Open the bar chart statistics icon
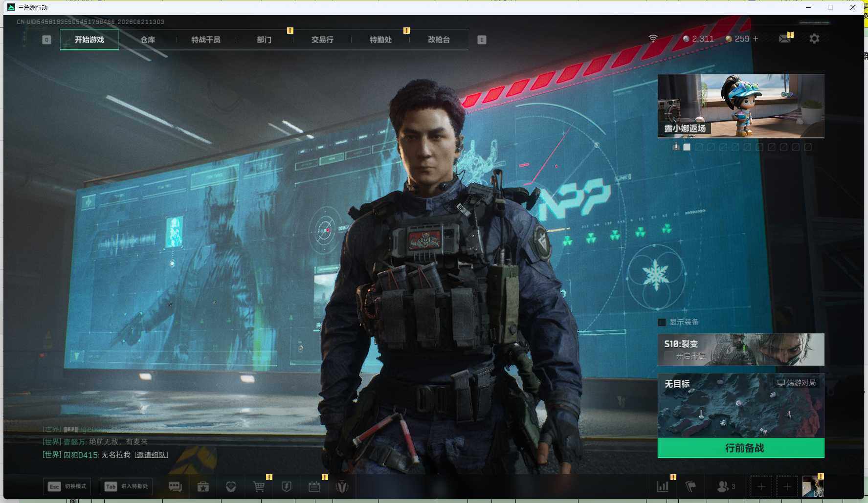Image resolution: width=868 pixels, height=503 pixels. click(663, 486)
